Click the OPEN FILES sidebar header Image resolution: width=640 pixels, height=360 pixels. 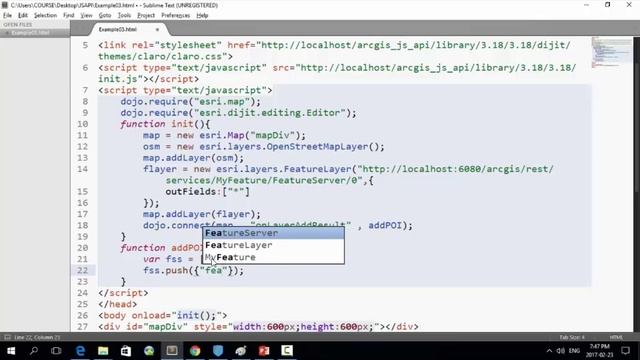[x=18, y=24]
